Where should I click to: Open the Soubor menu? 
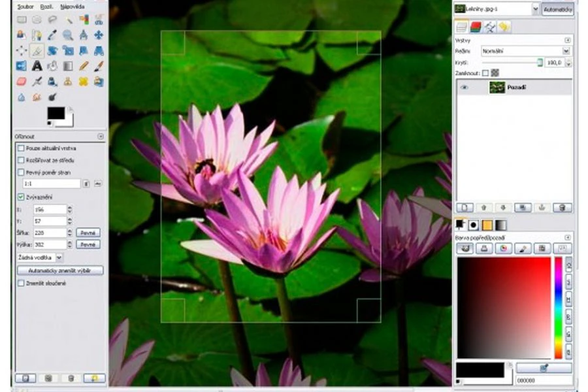(25, 7)
